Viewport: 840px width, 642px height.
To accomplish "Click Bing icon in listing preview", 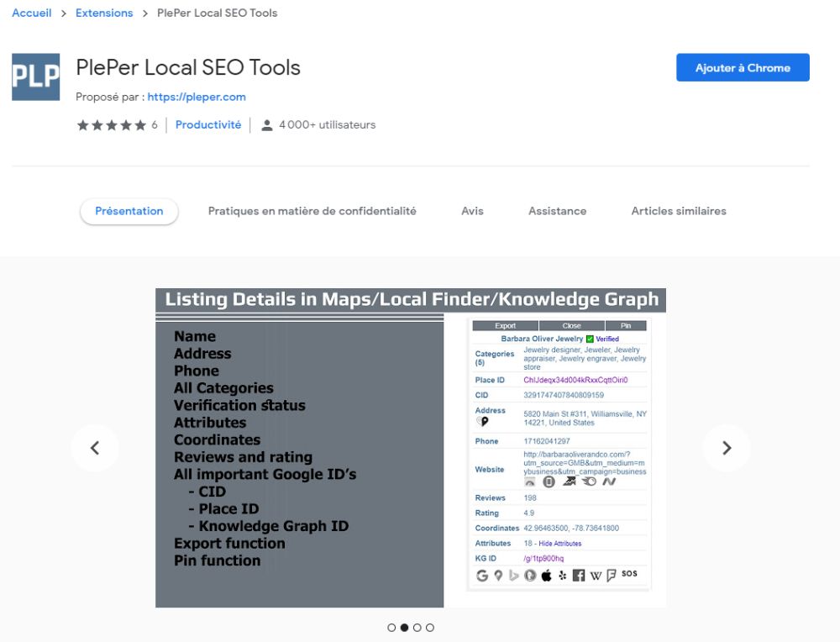I will [x=514, y=576].
